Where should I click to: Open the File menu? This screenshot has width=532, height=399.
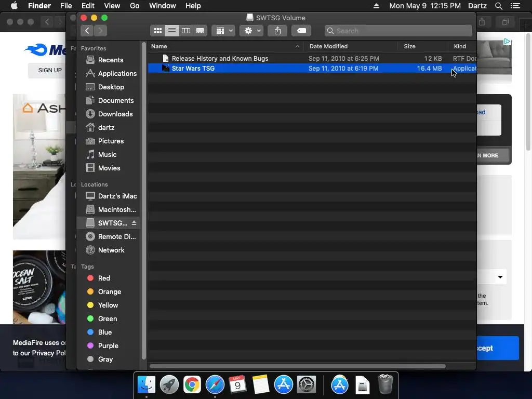click(66, 6)
